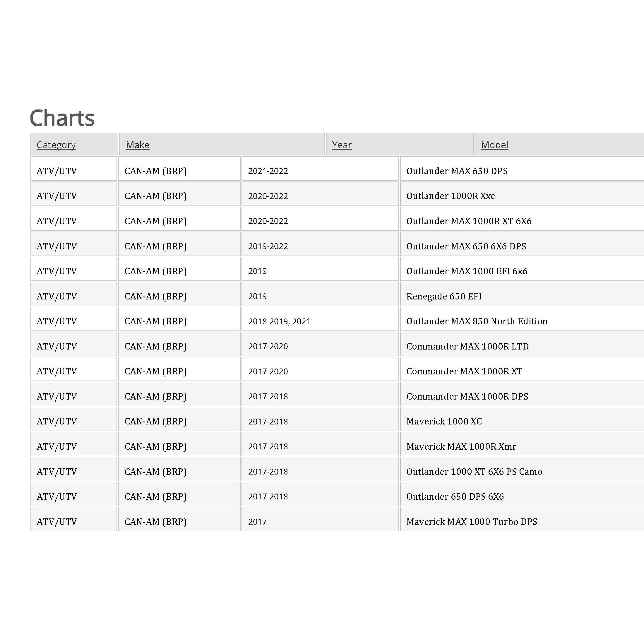Click ATV/UTV in Maverick MAX 1000 Turbo DPS row
644x644 pixels.
pos(74,519)
